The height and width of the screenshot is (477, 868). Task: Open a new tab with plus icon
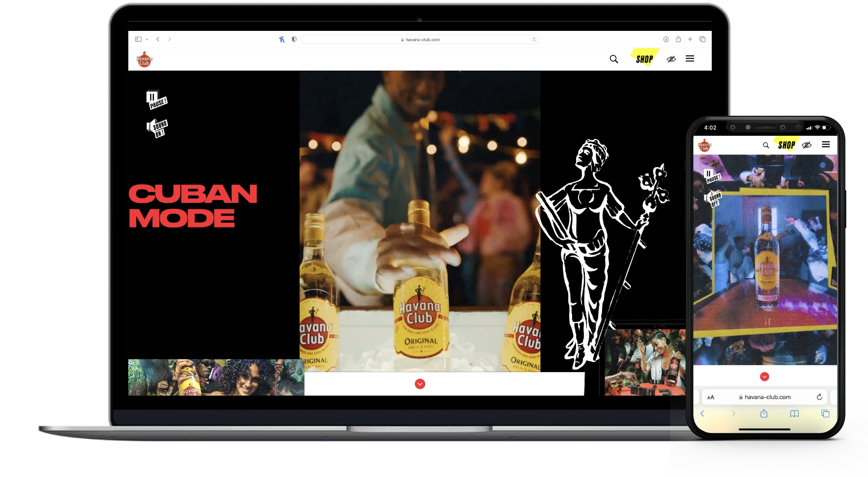[690, 39]
